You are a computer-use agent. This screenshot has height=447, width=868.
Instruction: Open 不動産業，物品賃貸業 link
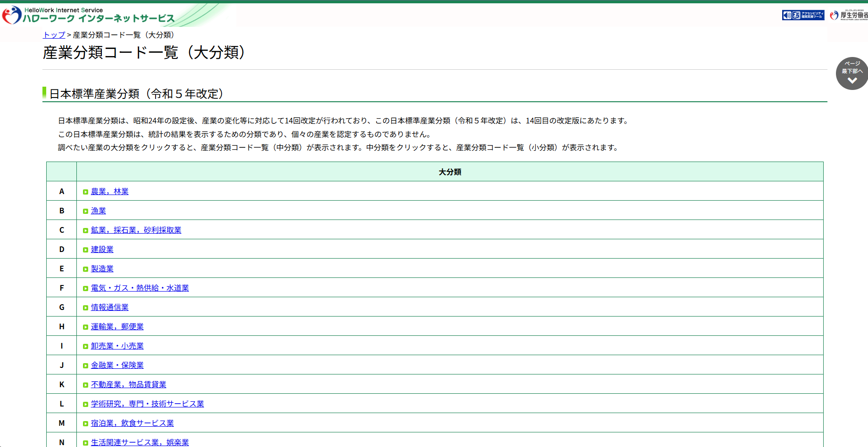coord(129,384)
